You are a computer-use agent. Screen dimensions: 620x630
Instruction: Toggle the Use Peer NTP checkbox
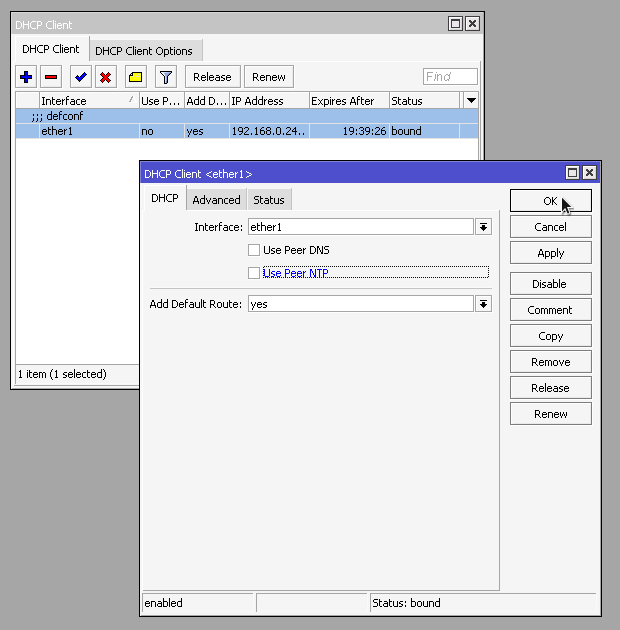click(254, 273)
